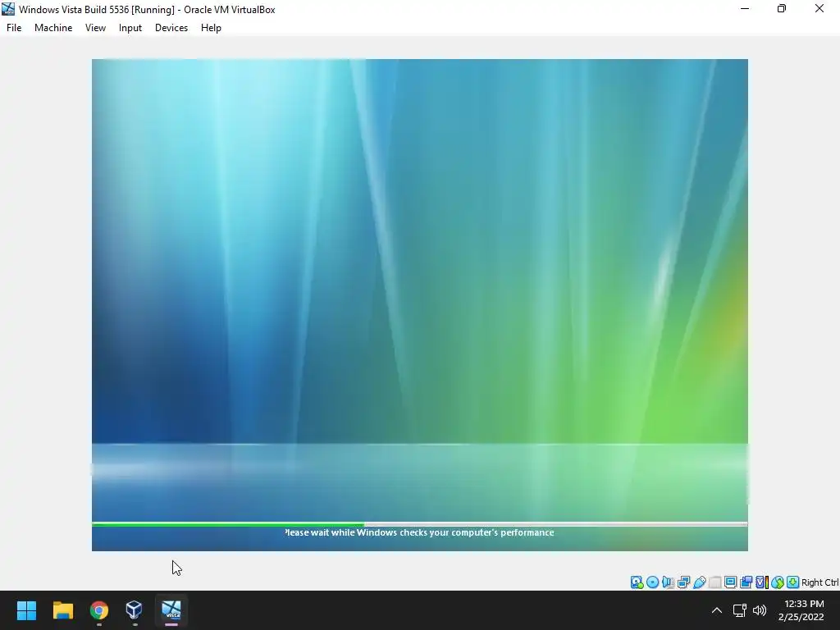Open the View menu
This screenshot has width=840, height=630.
tap(95, 28)
